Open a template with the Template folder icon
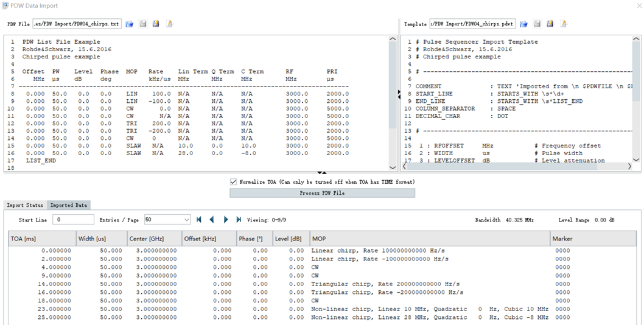This screenshot has height=325, width=644. [523, 24]
